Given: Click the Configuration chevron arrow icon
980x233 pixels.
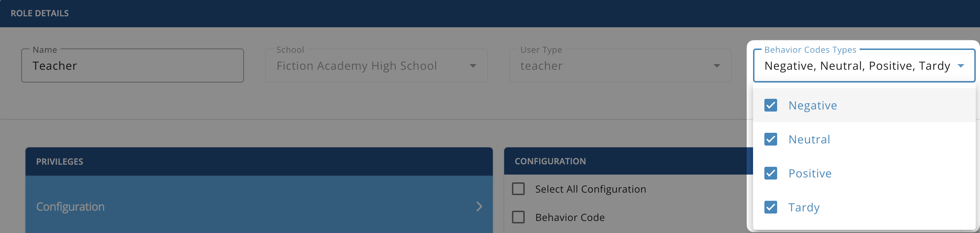Looking at the screenshot, I should pyautogui.click(x=479, y=206).
